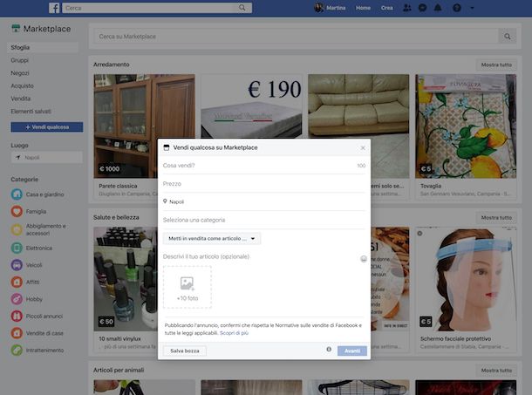
Task: Click the Casa e giardino category icon
Action: [17, 194]
